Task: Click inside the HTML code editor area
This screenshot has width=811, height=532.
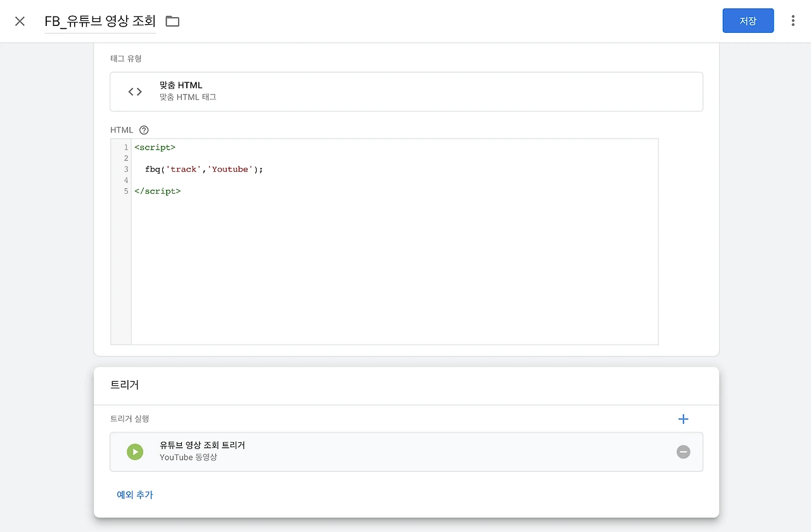Action: coord(395,242)
